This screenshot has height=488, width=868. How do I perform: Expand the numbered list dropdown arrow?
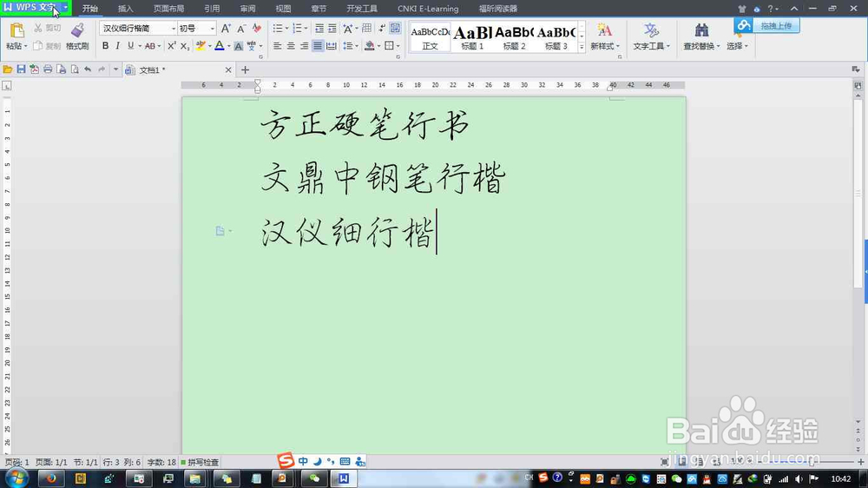tap(306, 29)
